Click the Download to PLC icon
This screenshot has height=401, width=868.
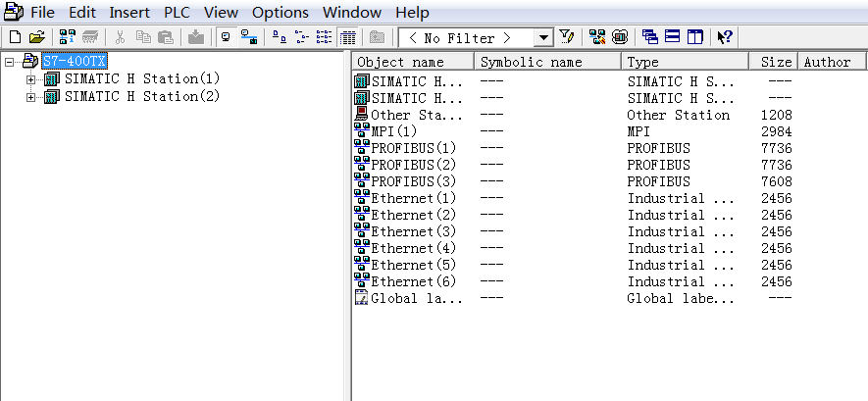pos(196,37)
